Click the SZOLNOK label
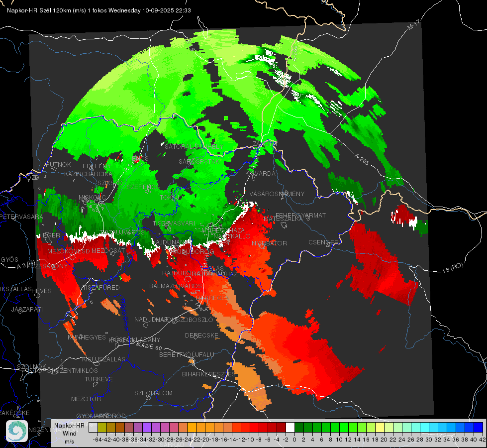 coord(31,366)
